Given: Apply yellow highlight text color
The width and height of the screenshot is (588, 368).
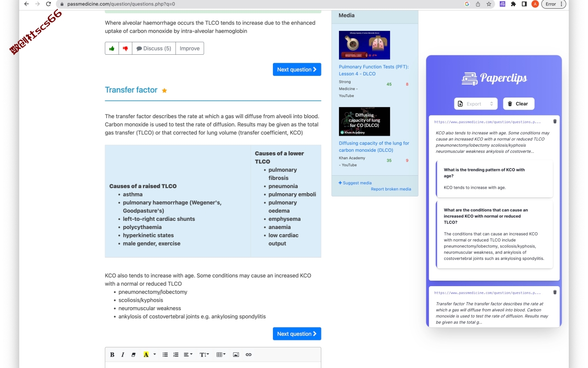Looking at the screenshot, I should tap(146, 355).
